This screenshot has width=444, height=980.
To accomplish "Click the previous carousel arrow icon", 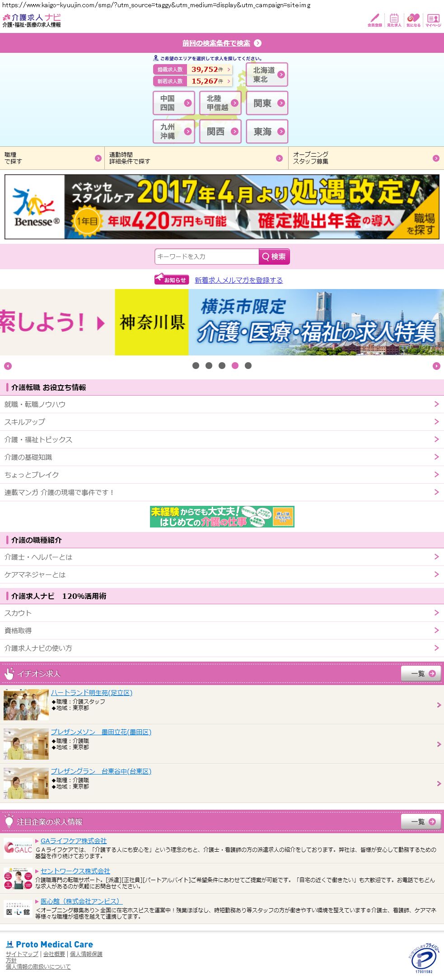I will [x=8, y=366].
